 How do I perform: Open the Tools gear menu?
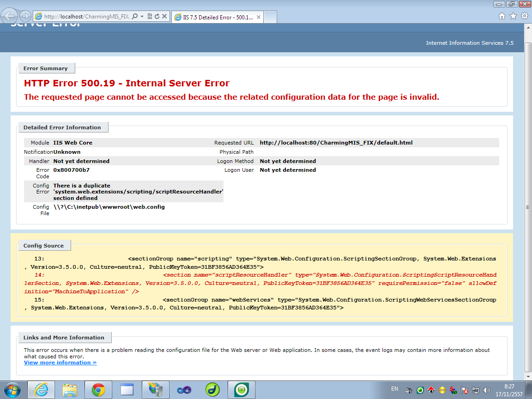tap(524, 16)
